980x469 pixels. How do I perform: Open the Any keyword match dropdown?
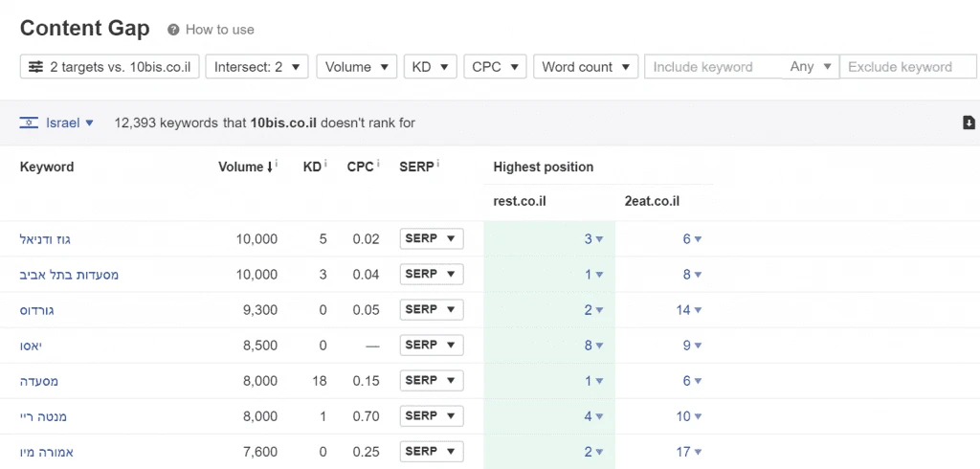[810, 67]
